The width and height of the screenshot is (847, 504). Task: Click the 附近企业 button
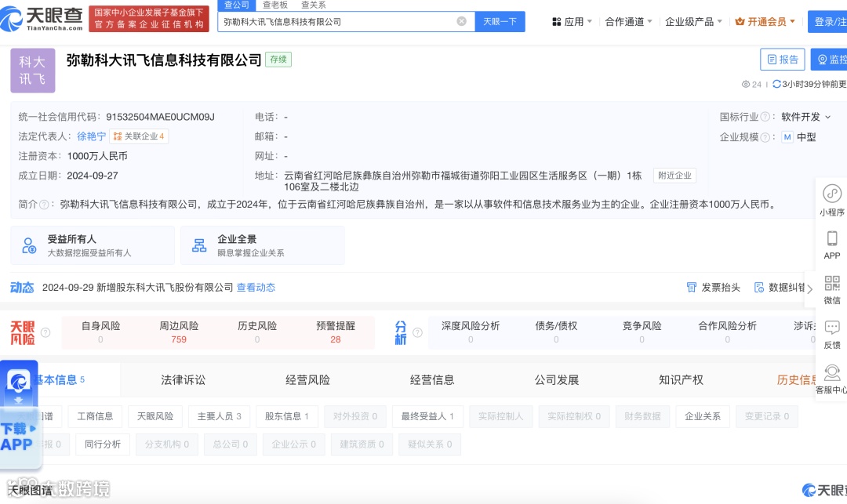pos(674,176)
